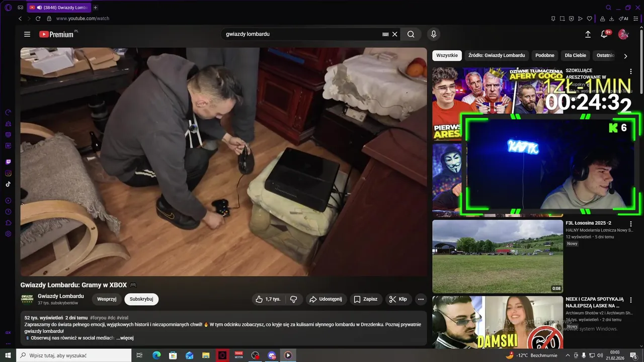Open Opera Easy Setup panel
Viewport: 644px width, 362px height.
click(635, 19)
